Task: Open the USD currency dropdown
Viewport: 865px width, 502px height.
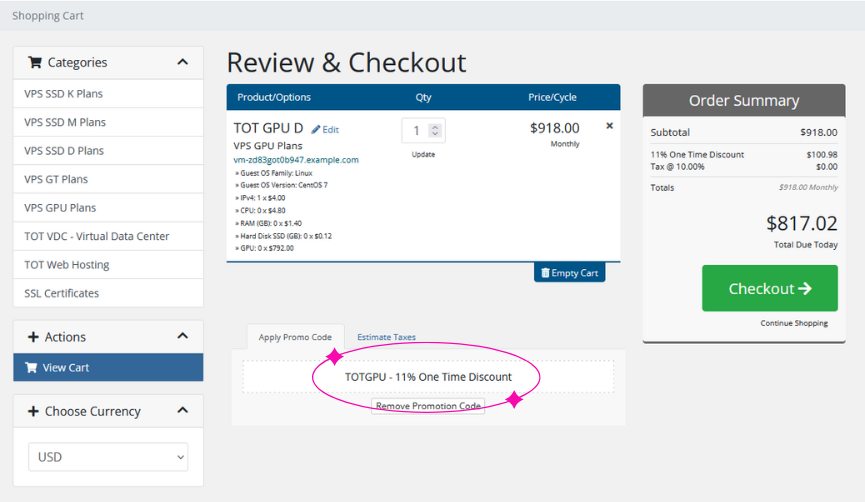Action: [108, 457]
